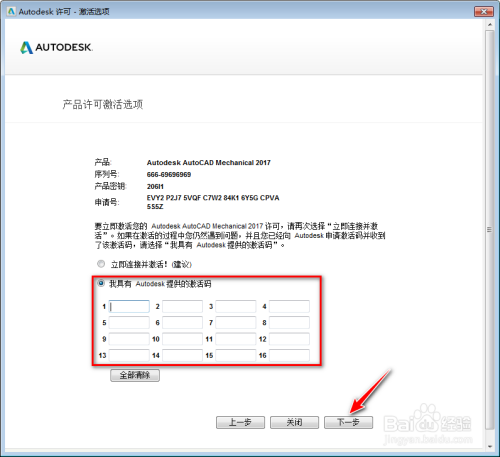This screenshot has width=500, height=457.
Task: Click activation code field 1
Action: [129, 306]
